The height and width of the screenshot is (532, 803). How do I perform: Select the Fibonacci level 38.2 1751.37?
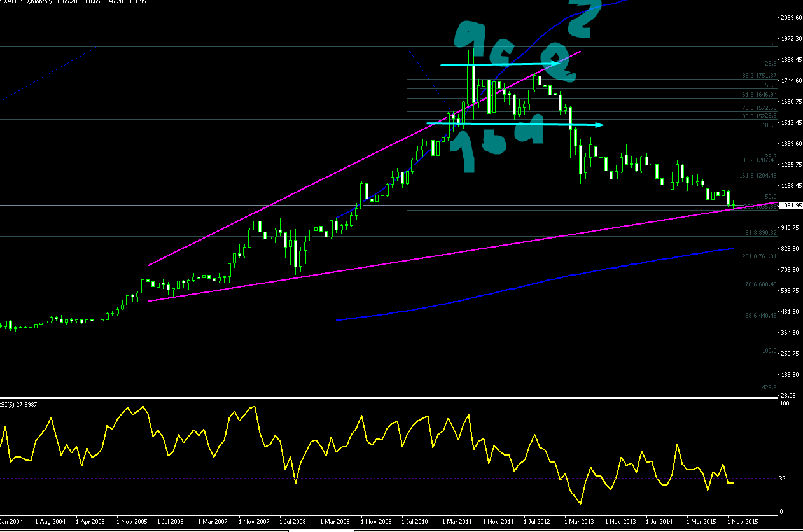[760, 76]
